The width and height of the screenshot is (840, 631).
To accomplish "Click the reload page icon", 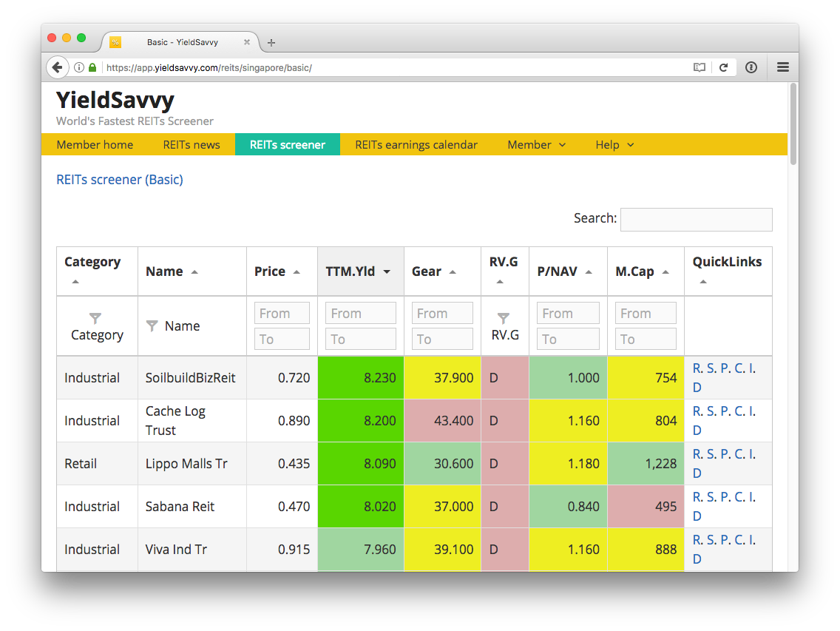I will click(x=724, y=67).
